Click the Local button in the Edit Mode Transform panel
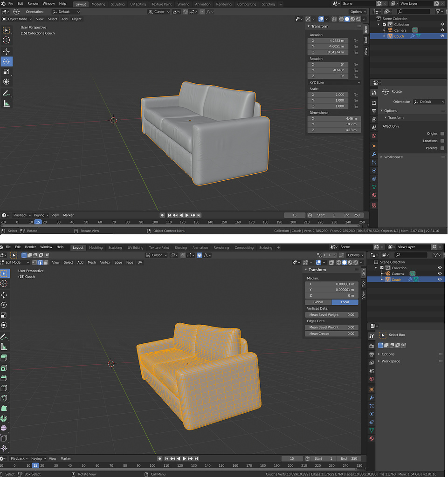Viewport: 448px width, 477px height. (345, 302)
